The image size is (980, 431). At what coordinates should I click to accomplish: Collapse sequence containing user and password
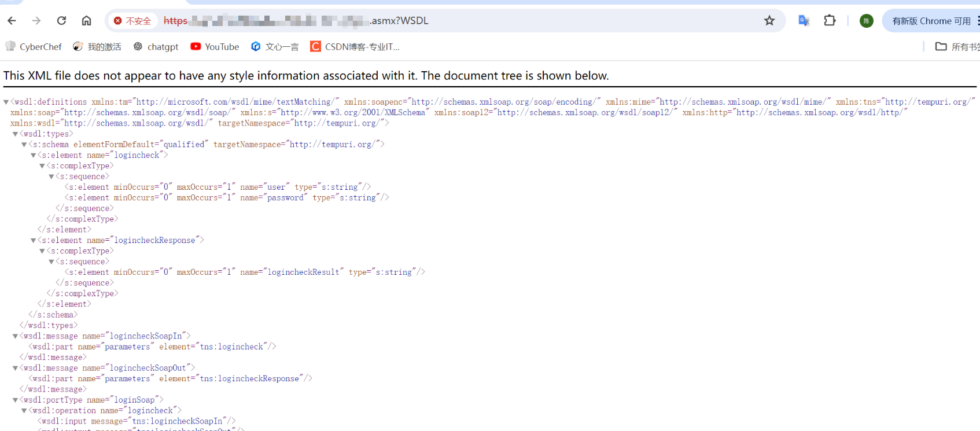[x=51, y=176]
